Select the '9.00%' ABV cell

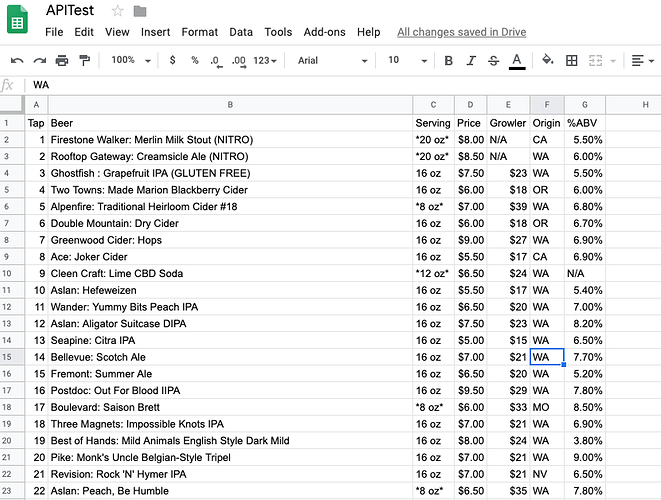pyautogui.click(x=585, y=457)
